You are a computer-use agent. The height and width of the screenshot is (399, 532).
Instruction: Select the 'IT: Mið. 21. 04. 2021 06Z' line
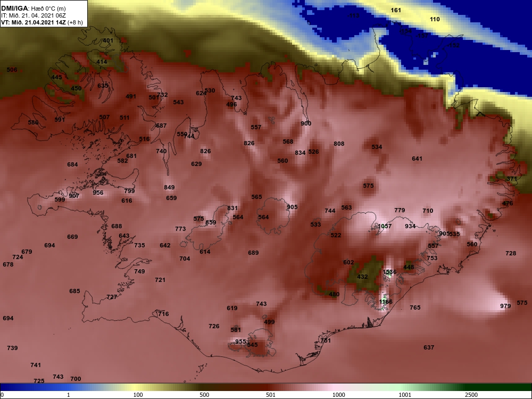pyautogui.click(x=33, y=15)
